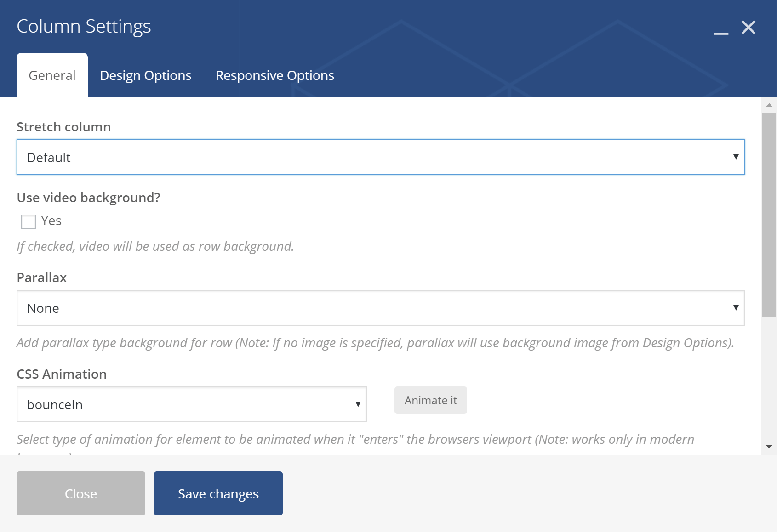Screen dimensions: 777x532
Task: Save changes to column settings
Action: [218, 493]
